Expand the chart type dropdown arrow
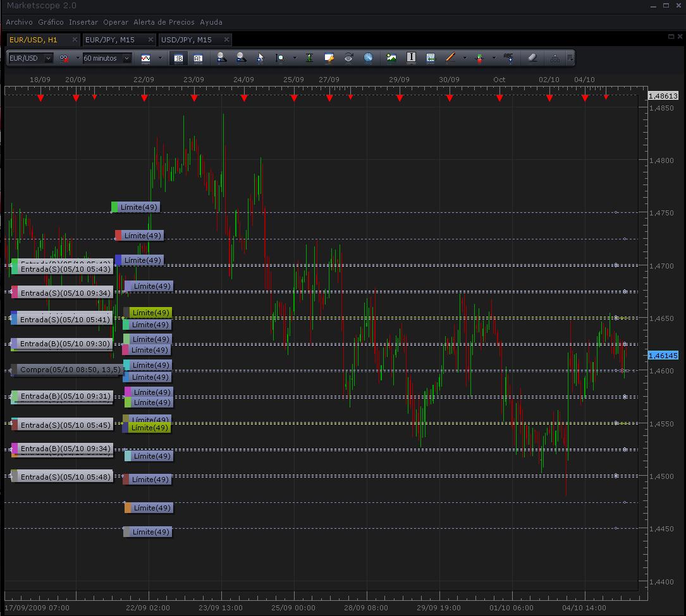 pos(160,58)
